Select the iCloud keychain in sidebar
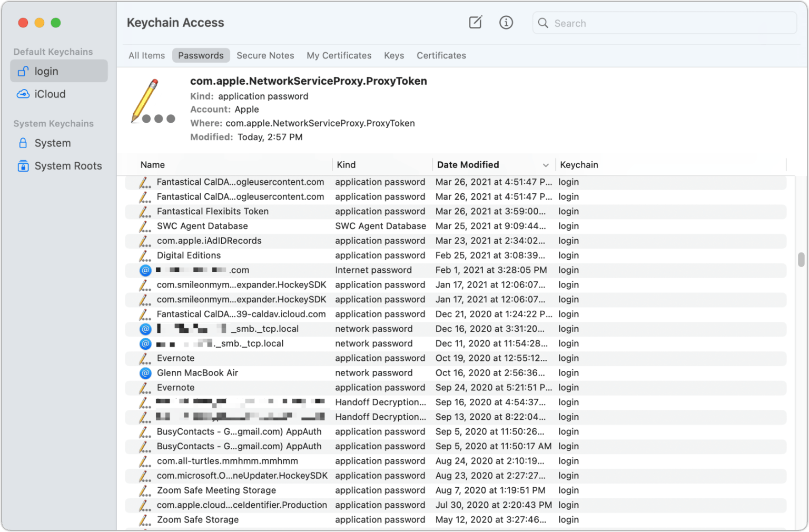 click(50, 94)
